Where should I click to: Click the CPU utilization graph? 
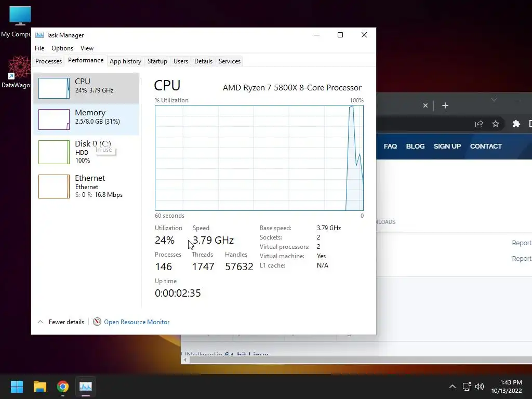[259, 158]
